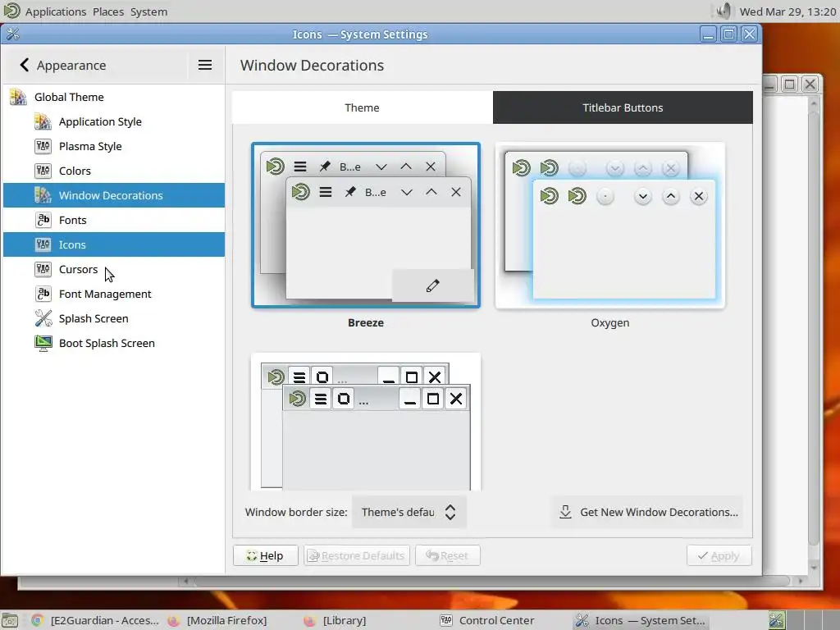The image size is (840, 630).
Task: Click the Plasma Style icon
Action: 43,146
